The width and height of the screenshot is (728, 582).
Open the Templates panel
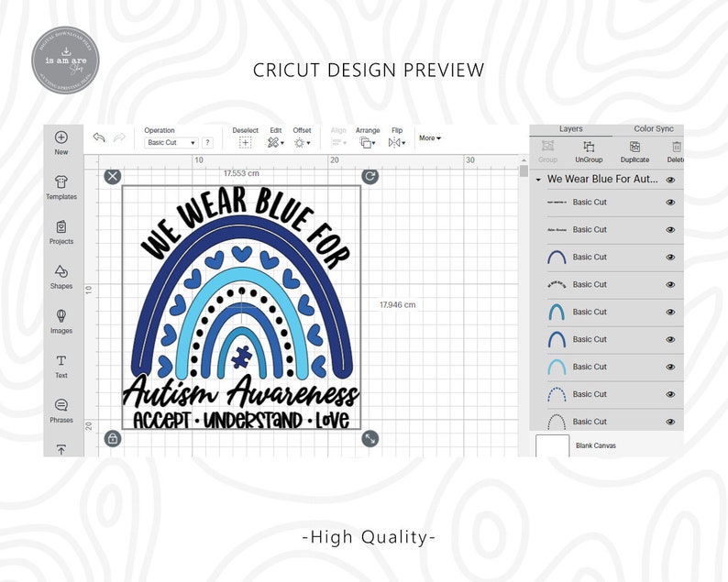coord(61,181)
